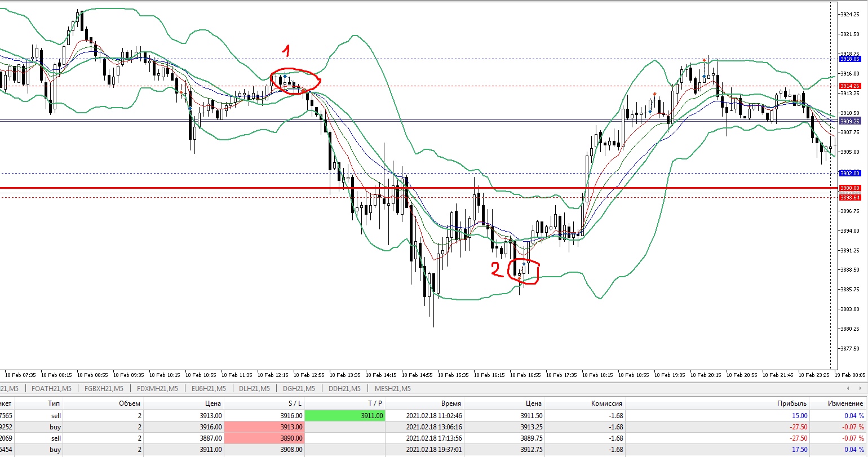Viewport: 868px width, 457px height.
Task: Open the FDXMH21,M5 chart tab
Action: (157, 388)
